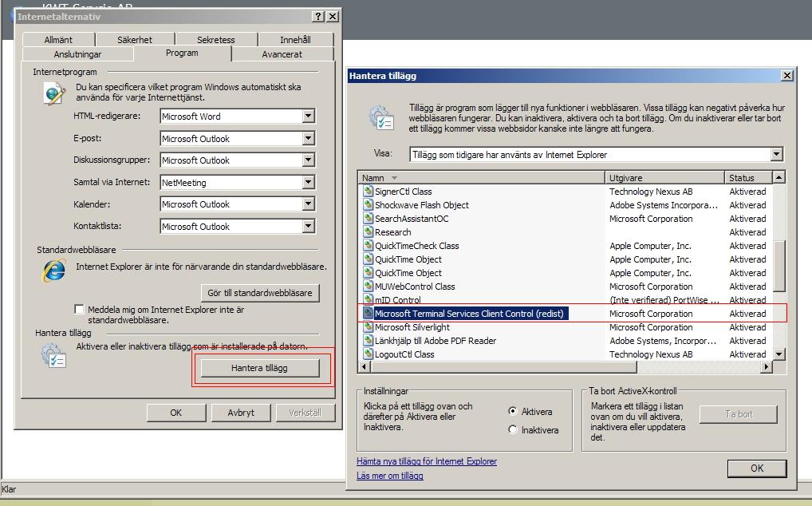Screen dimensions: 812x506
Task: Open the Diskussionsgrupper dropdown
Action: tap(308, 160)
